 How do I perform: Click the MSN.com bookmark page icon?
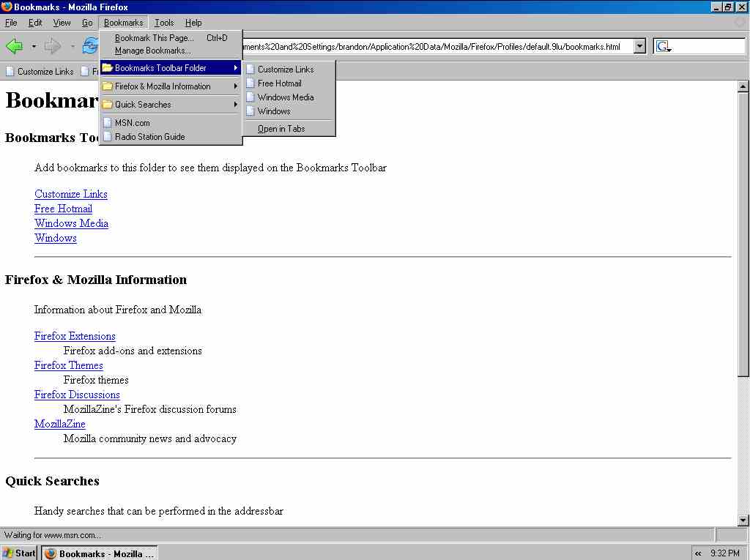(x=107, y=123)
